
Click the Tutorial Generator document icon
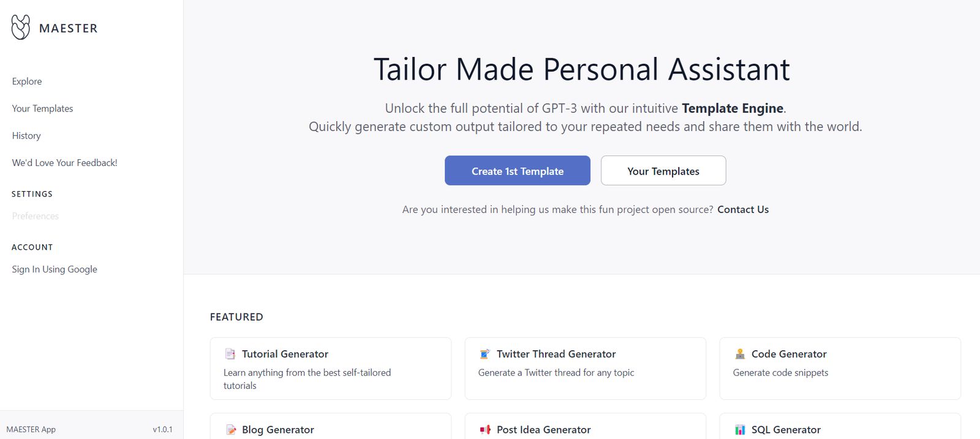pyautogui.click(x=230, y=354)
